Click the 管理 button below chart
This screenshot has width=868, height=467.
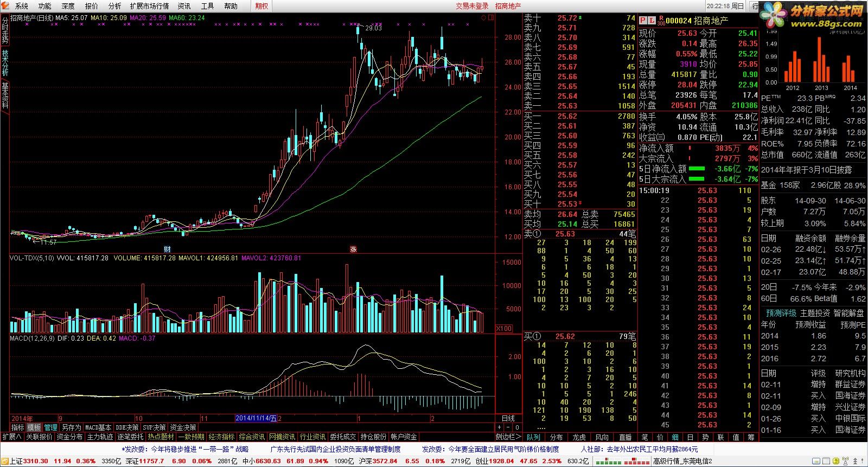point(50,427)
